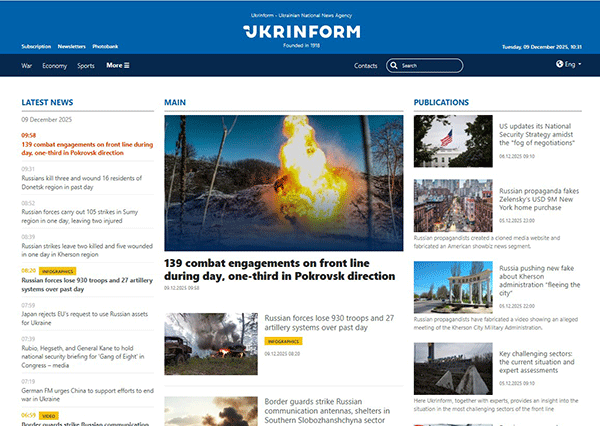Open the MAIN section heading
This screenshot has width=600, height=426.
[x=175, y=102]
